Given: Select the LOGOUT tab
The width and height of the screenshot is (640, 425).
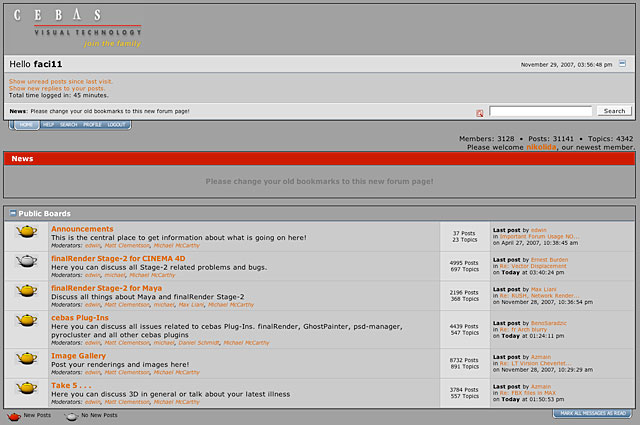Looking at the screenshot, I should tap(117, 125).
